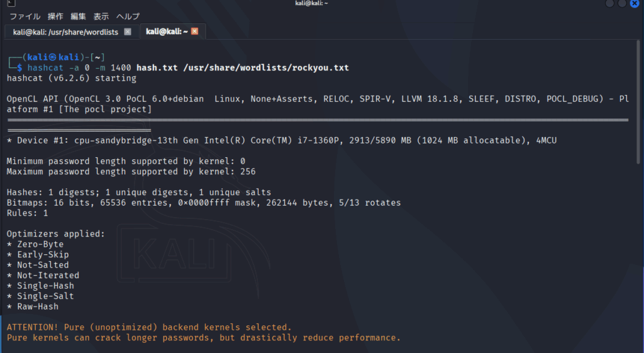Screen dimensions: 644x353
Task: Open the ヘルプ (Help) menu
Action: pos(128,16)
